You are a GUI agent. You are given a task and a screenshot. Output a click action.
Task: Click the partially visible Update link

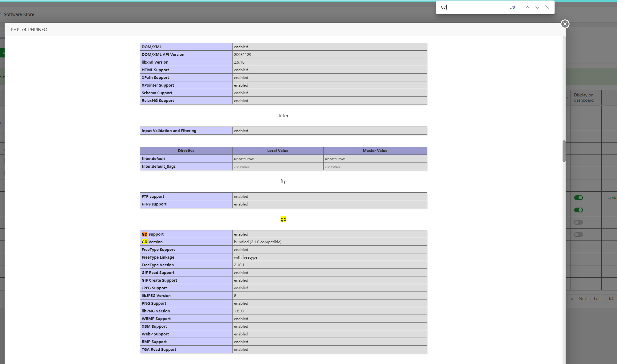pos(611,198)
